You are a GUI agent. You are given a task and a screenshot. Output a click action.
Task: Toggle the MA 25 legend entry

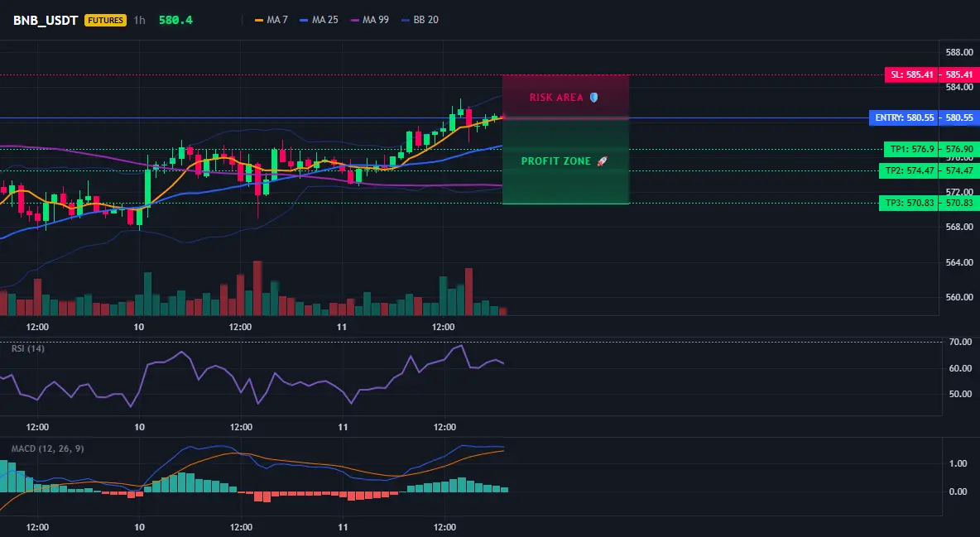coord(319,20)
